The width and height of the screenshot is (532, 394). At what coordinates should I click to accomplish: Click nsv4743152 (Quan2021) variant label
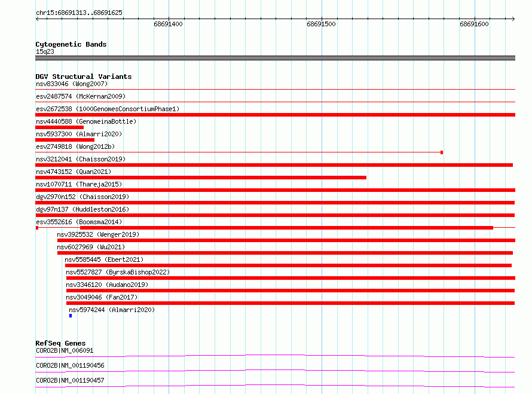coord(74,172)
